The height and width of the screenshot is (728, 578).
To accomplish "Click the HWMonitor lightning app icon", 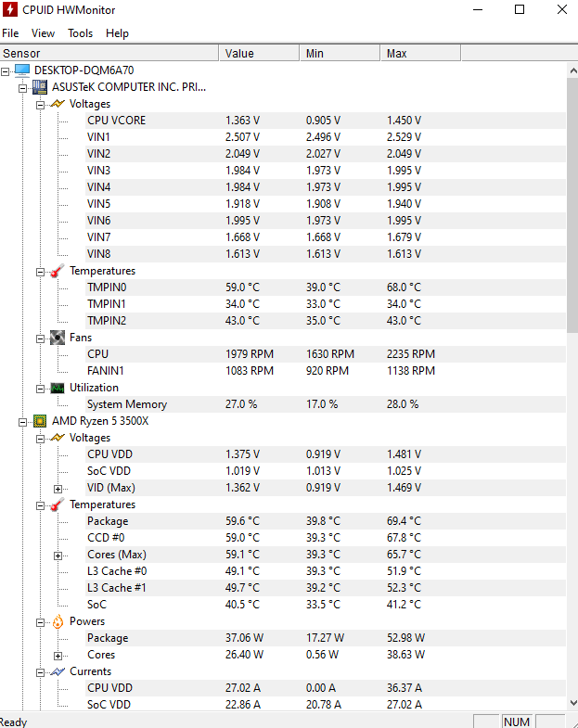I will [x=10, y=9].
